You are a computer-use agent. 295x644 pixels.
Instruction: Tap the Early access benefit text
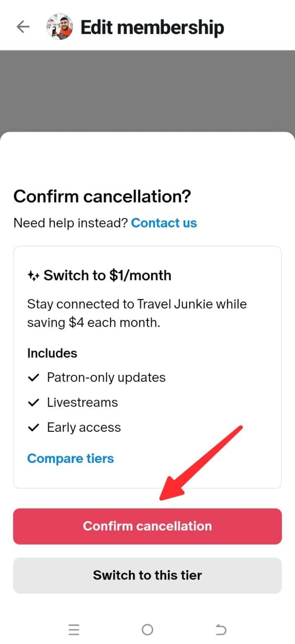[84, 428]
